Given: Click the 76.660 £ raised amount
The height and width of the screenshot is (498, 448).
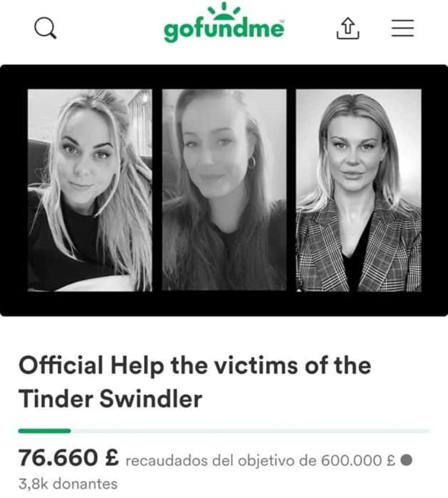Looking at the screenshot, I should [69, 458].
